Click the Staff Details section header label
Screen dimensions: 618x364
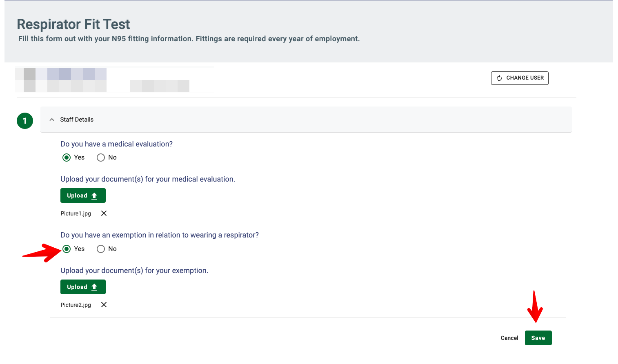[77, 120]
